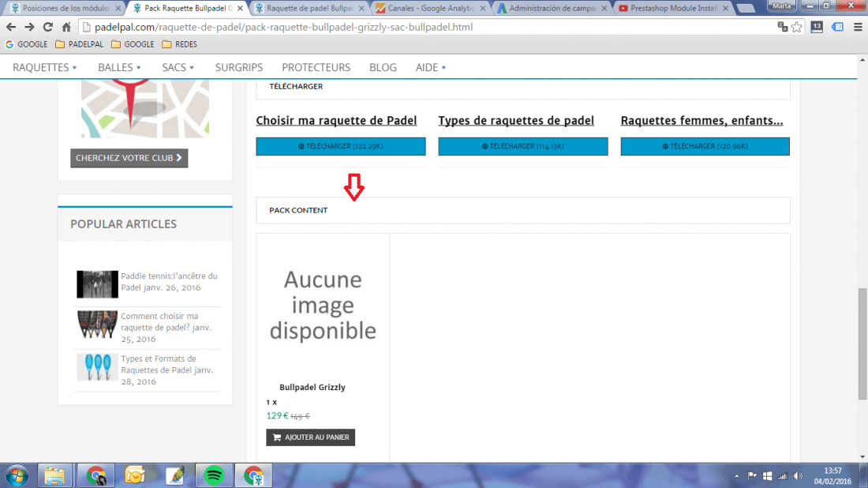Download Choisir ma raquette (122.29k)
This screenshot has height=488, width=868.
pyautogui.click(x=340, y=146)
